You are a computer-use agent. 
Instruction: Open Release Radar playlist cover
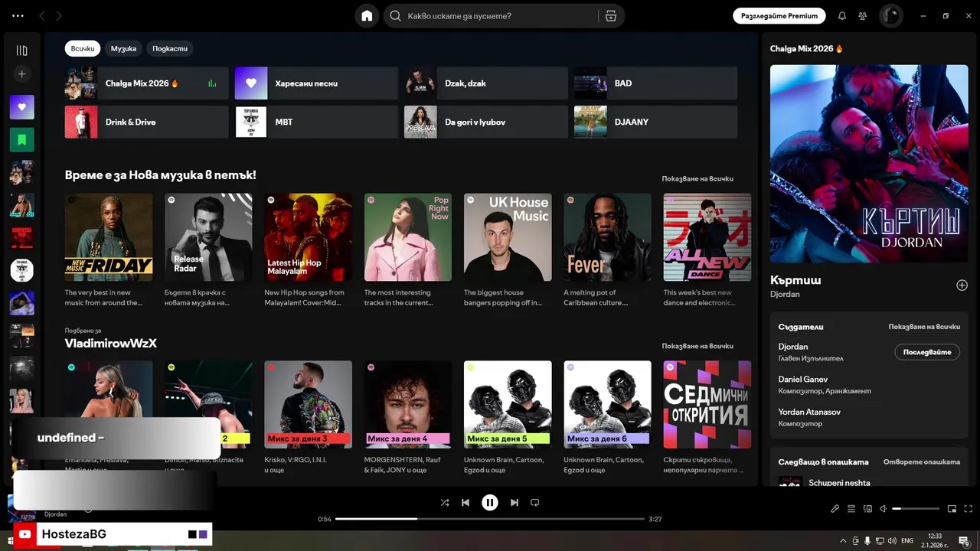(x=208, y=237)
